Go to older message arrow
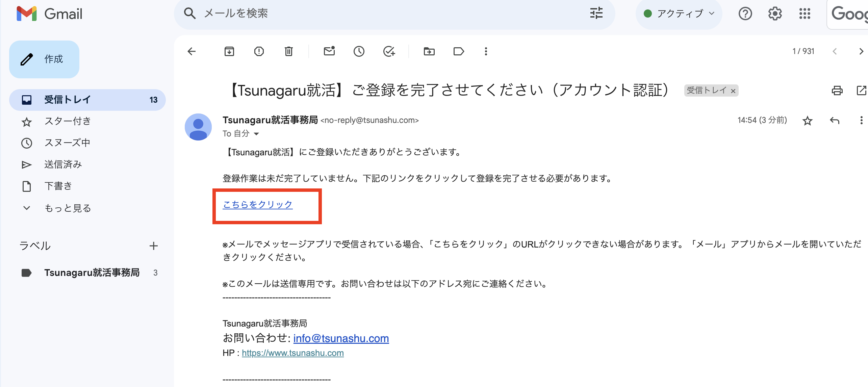 (x=862, y=51)
